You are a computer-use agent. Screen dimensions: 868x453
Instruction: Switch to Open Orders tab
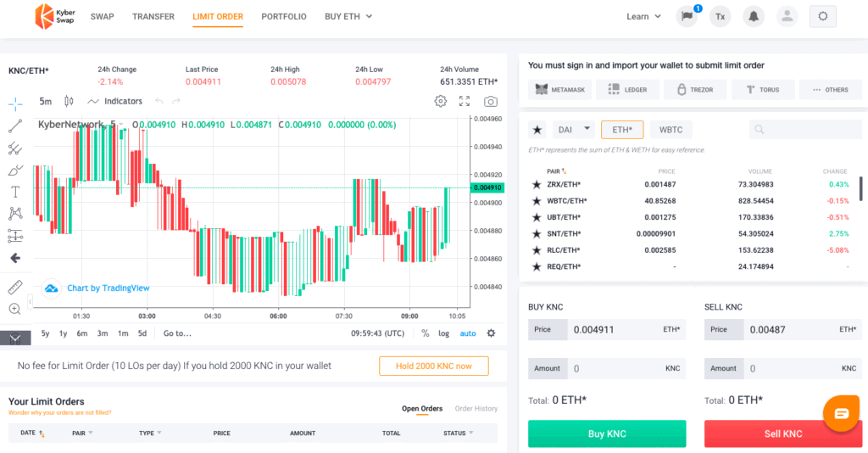(x=422, y=409)
